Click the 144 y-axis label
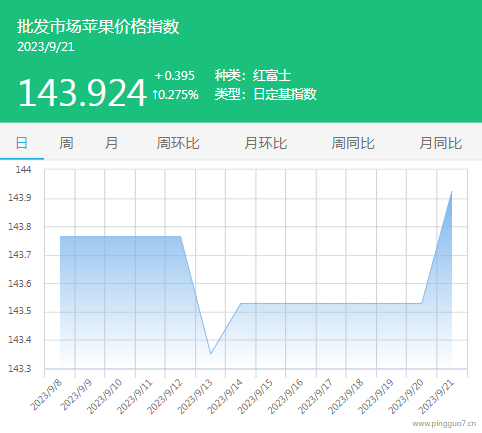Viewport: 482px width, 433px height. click(x=23, y=170)
